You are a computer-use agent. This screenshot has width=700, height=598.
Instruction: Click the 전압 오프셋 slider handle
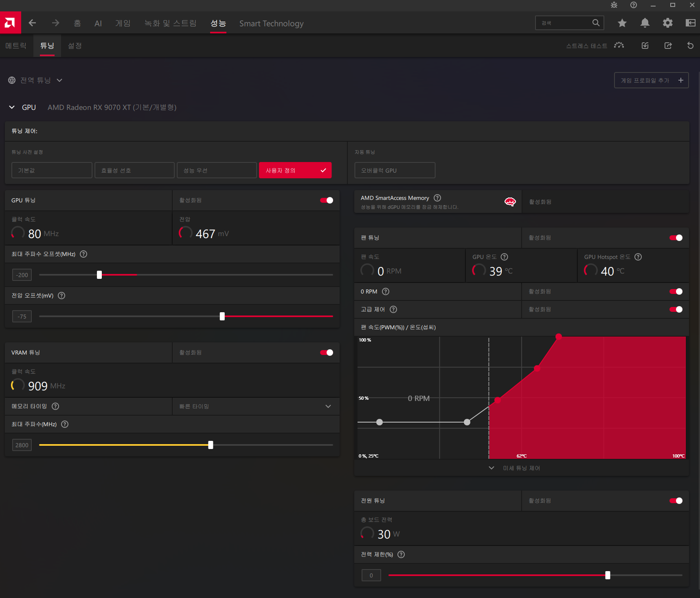[222, 316]
